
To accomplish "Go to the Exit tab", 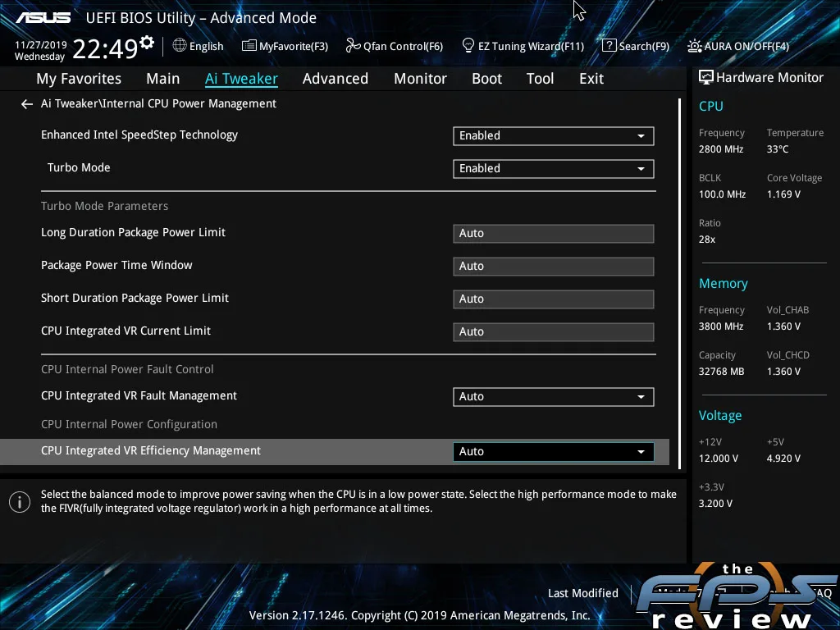I will coord(591,79).
